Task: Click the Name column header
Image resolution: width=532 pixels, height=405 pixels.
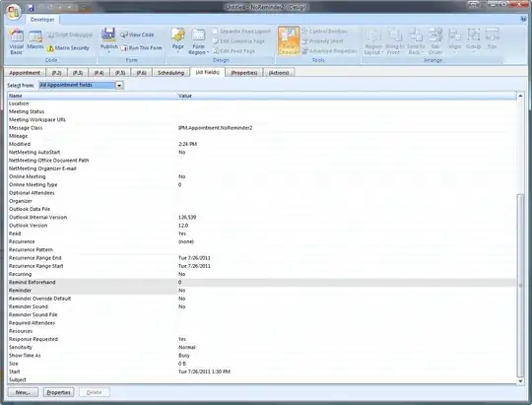Action: [x=92, y=96]
